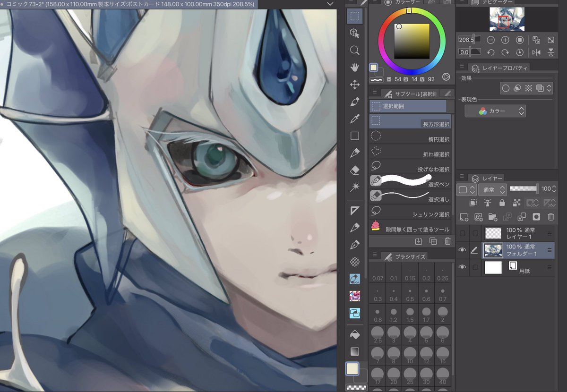The height and width of the screenshot is (392, 567).
Task: Rotate the canvas left in the Navigator
Action: [491, 52]
